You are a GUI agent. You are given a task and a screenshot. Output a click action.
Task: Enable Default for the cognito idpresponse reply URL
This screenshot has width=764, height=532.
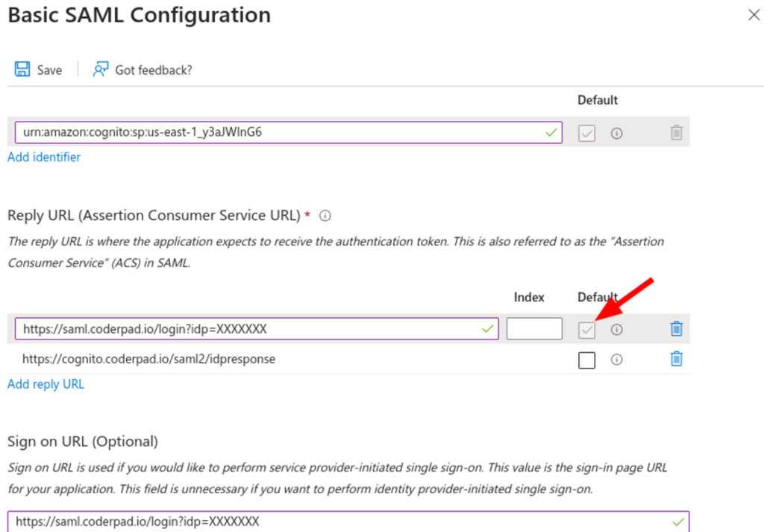(586, 360)
